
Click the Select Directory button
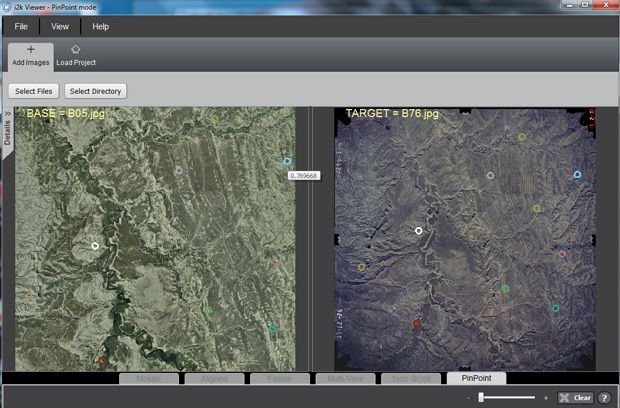click(x=95, y=91)
